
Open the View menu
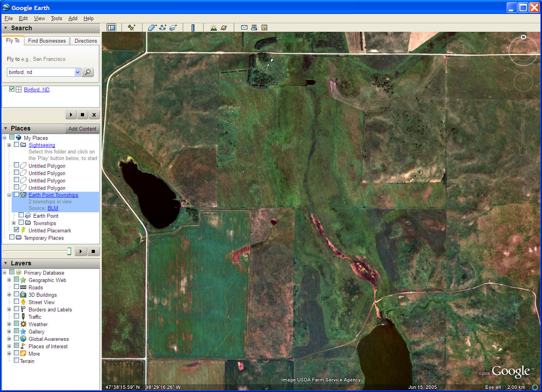pos(39,18)
